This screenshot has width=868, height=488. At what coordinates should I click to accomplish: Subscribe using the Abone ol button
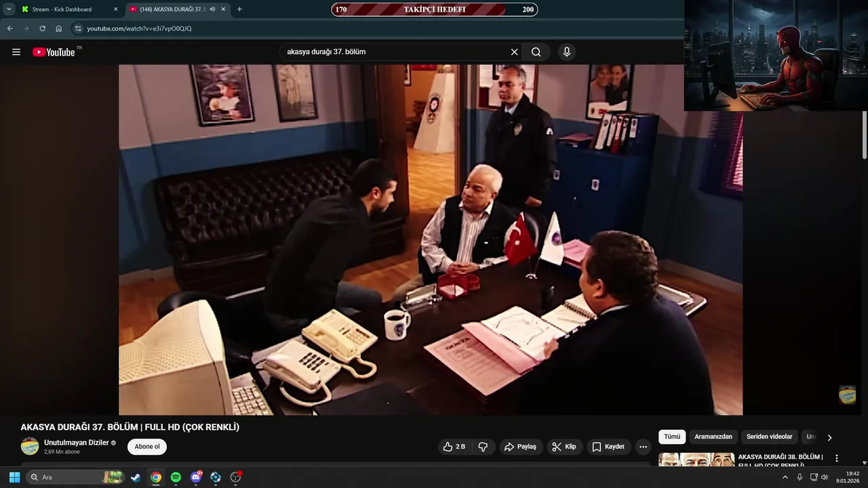[147, 447]
